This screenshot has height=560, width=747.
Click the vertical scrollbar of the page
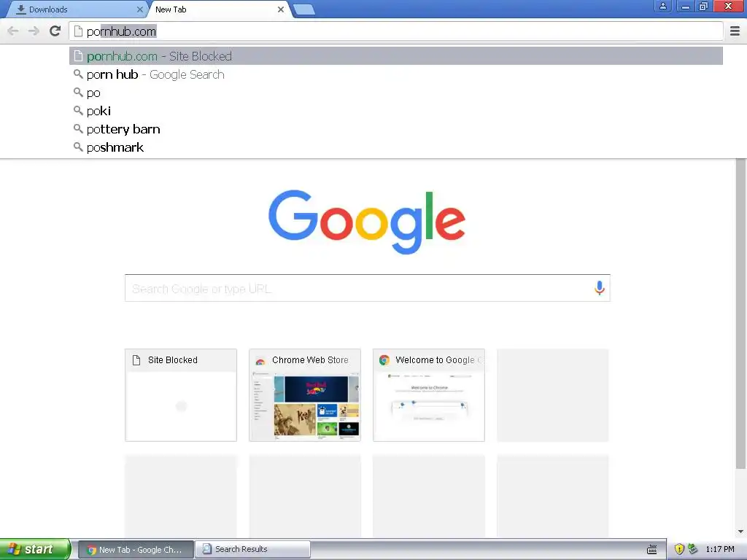(740, 314)
